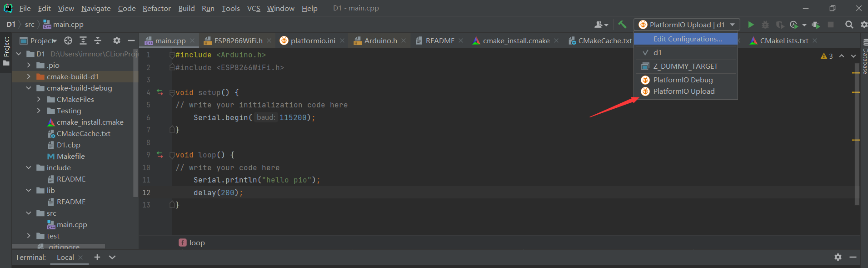This screenshot has width=868, height=268.
Task: Select PlatformIO Upload configuration in list
Action: click(x=686, y=91)
